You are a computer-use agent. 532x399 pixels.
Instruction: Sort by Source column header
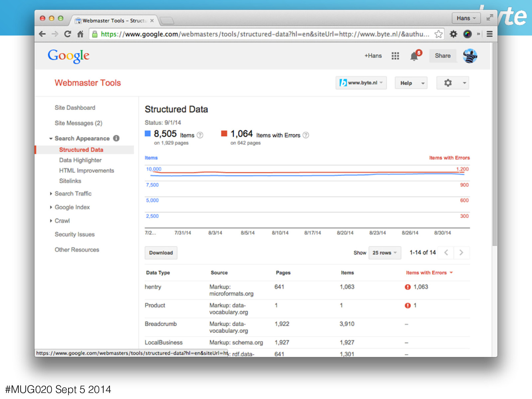pos(219,273)
